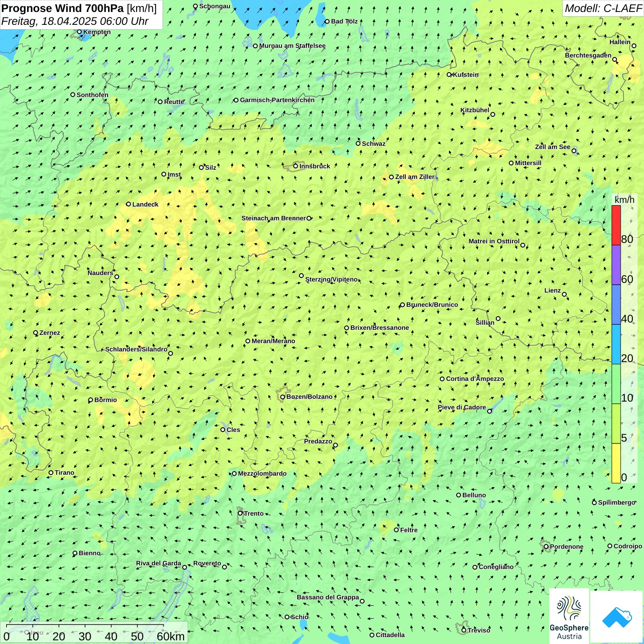
Task: Click the Rovereto label
Action: [207, 563]
